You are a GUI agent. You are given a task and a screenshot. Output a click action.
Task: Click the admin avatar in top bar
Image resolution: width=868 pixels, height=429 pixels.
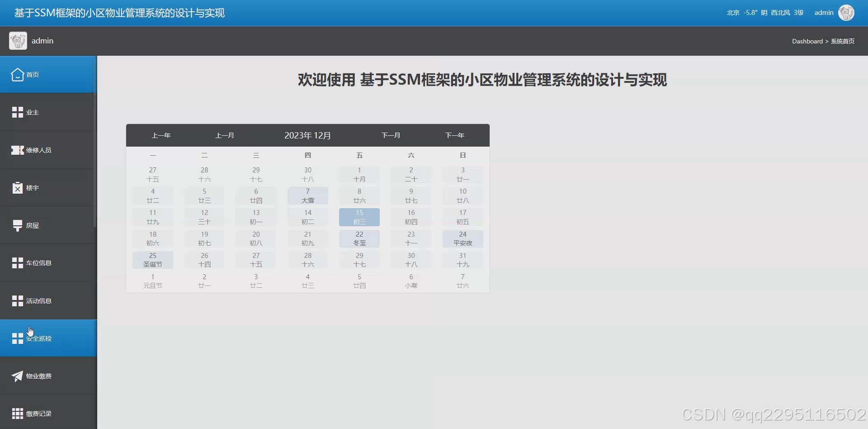point(847,12)
